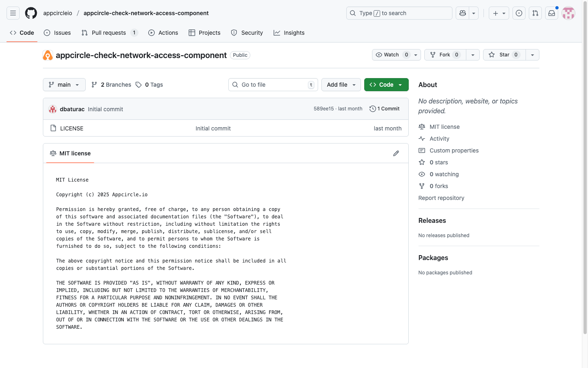Image resolution: width=588 pixels, height=368 pixels.
Task: Open user profile avatar menu
Action: (568, 13)
